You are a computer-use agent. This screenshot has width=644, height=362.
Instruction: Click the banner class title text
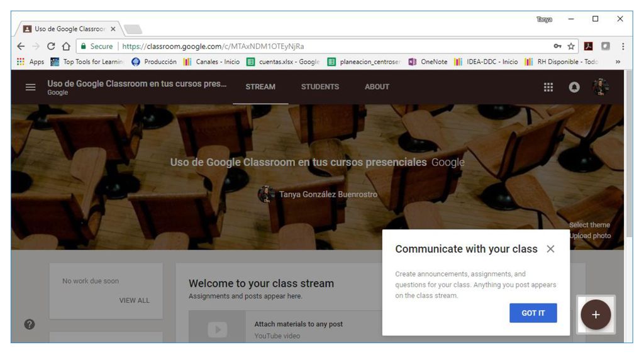pyautogui.click(x=299, y=162)
